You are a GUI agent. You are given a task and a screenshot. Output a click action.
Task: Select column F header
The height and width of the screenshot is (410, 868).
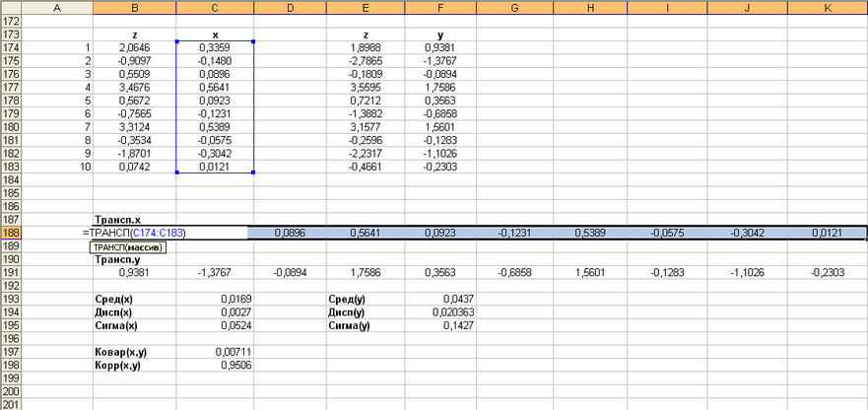click(x=440, y=8)
